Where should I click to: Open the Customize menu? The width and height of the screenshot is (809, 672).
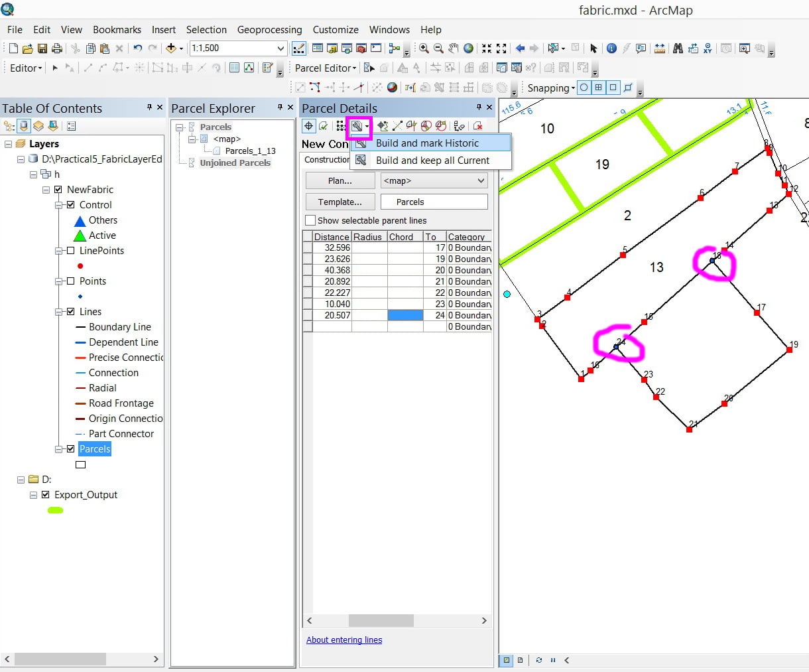point(336,29)
